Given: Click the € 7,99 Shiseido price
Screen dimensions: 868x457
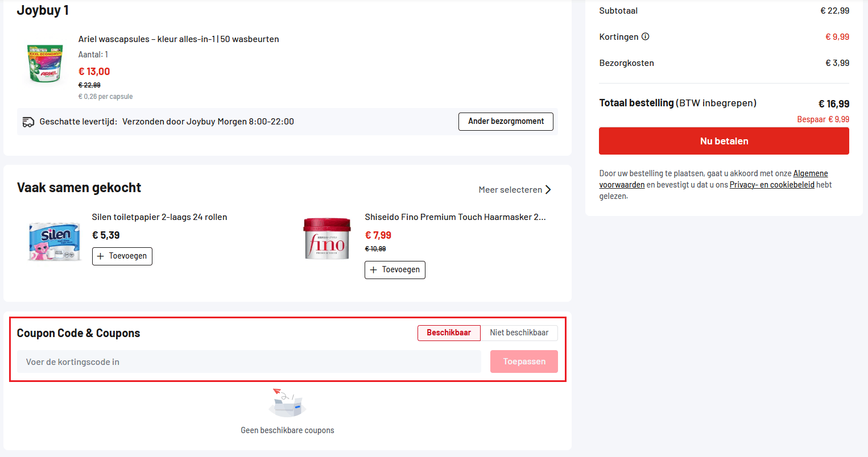Looking at the screenshot, I should point(378,235).
